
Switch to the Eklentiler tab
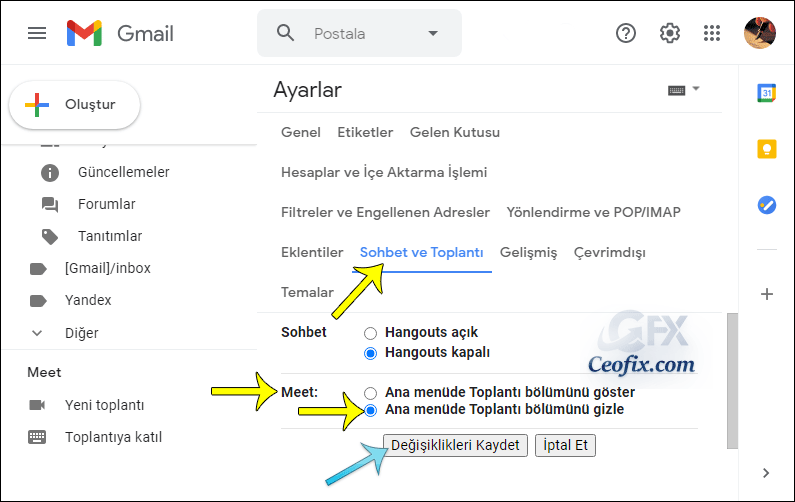click(312, 252)
